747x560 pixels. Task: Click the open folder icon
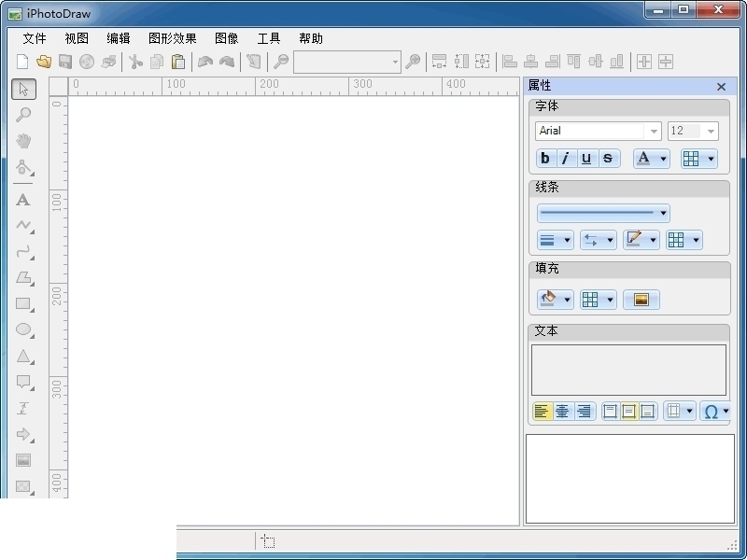click(43, 62)
